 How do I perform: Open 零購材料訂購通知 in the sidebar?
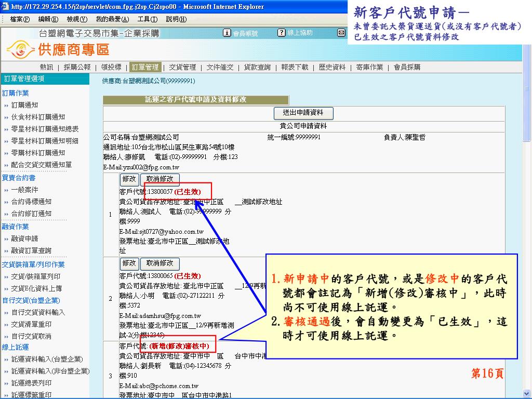[x=38, y=153]
